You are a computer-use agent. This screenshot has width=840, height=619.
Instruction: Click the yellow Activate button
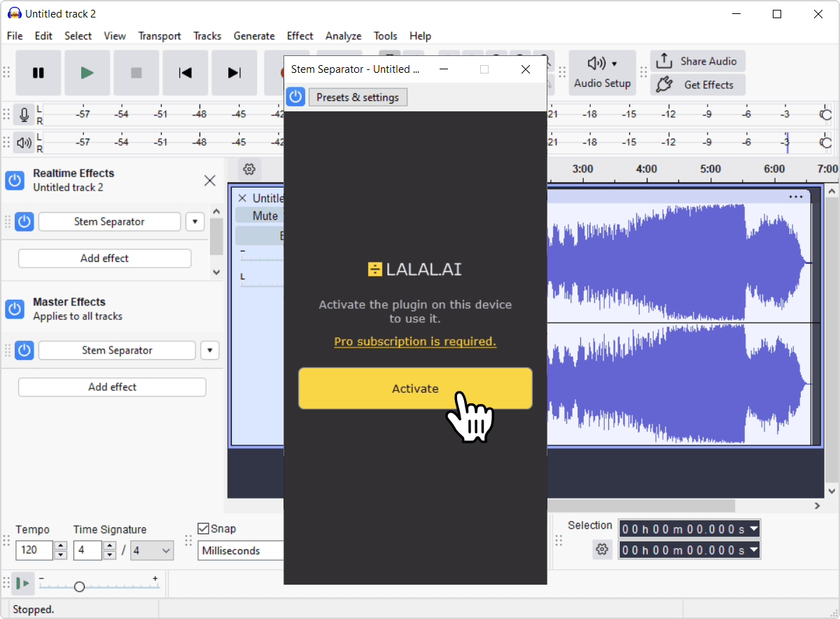415,389
